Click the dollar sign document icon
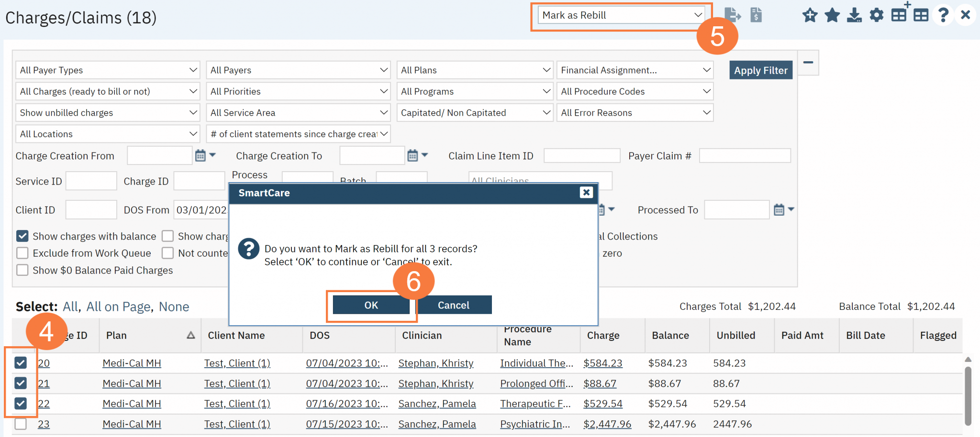This screenshot has width=980, height=437. 756,15
